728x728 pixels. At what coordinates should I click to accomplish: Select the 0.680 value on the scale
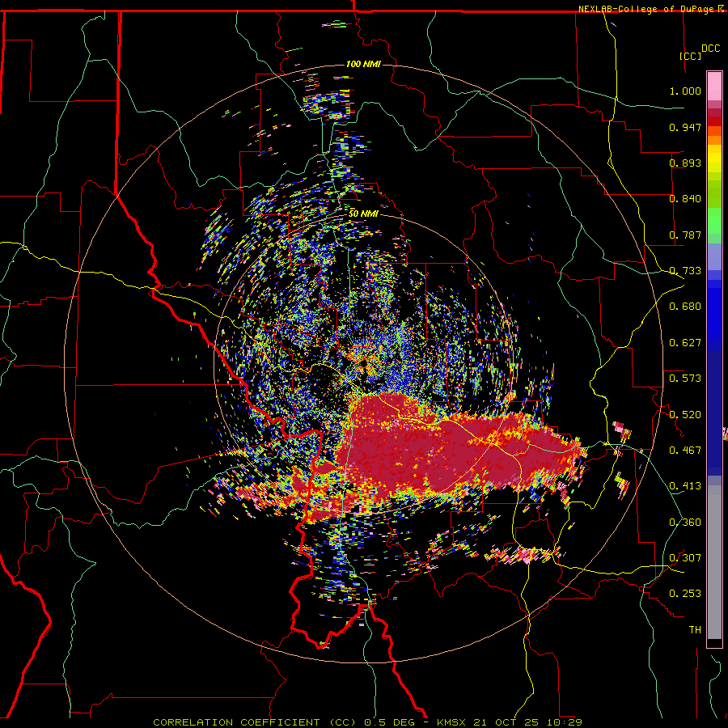coord(685,307)
